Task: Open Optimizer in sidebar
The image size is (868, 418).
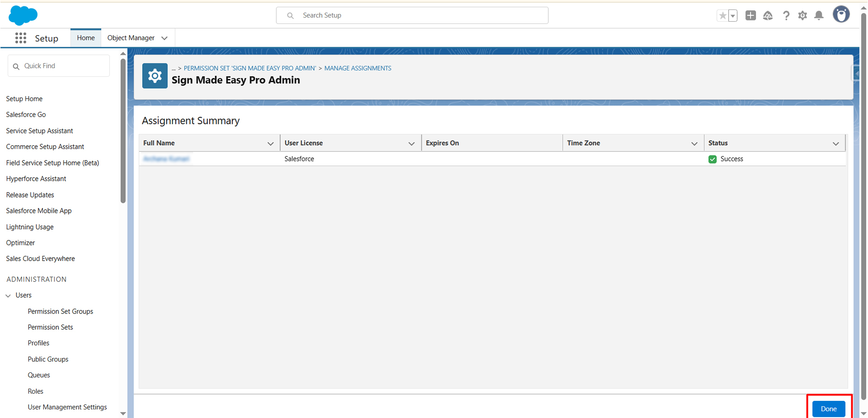Action: (20, 243)
